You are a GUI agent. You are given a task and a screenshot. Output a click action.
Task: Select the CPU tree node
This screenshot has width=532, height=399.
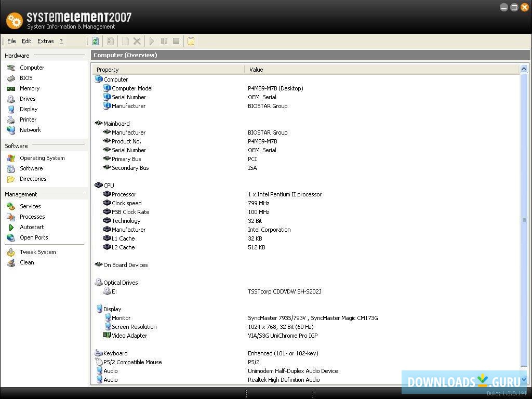pos(109,185)
